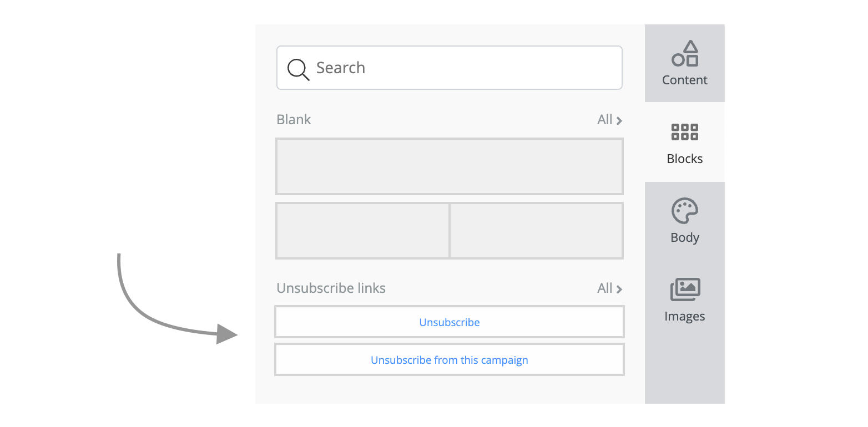This screenshot has width=868, height=427.
Task: Click the Blank section heading
Action: click(294, 119)
